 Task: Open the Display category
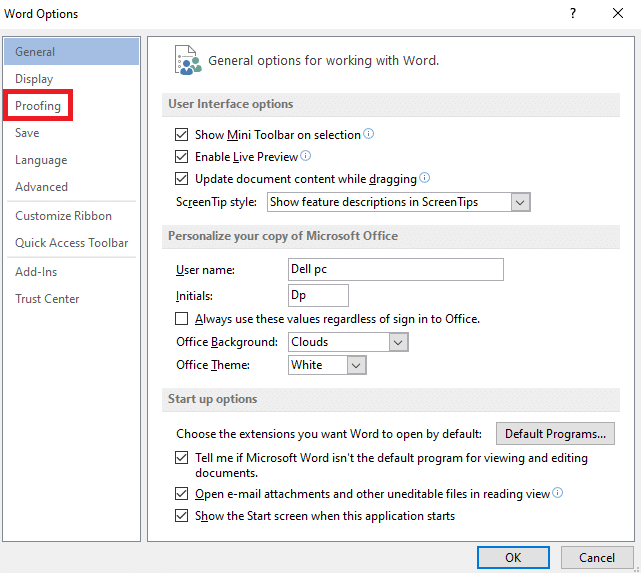(34, 79)
